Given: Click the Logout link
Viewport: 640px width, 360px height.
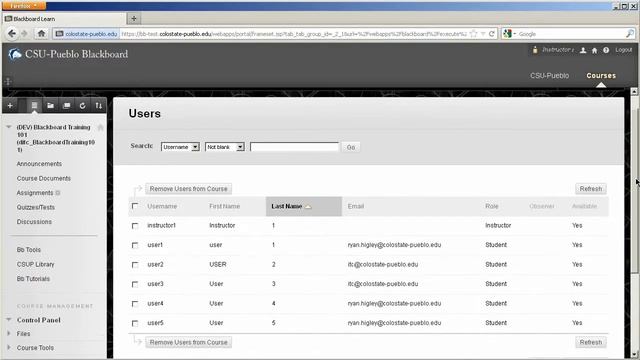Looking at the screenshot, I should [x=623, y=50].
